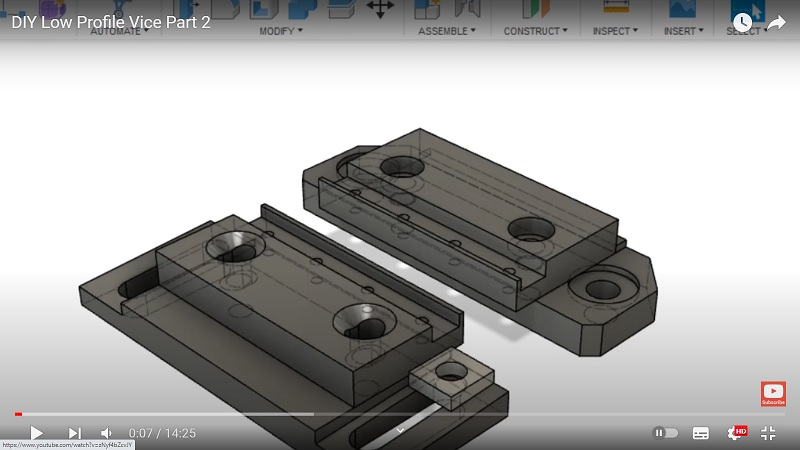Click the Insert image icon above INSERT

click(683, 8)
